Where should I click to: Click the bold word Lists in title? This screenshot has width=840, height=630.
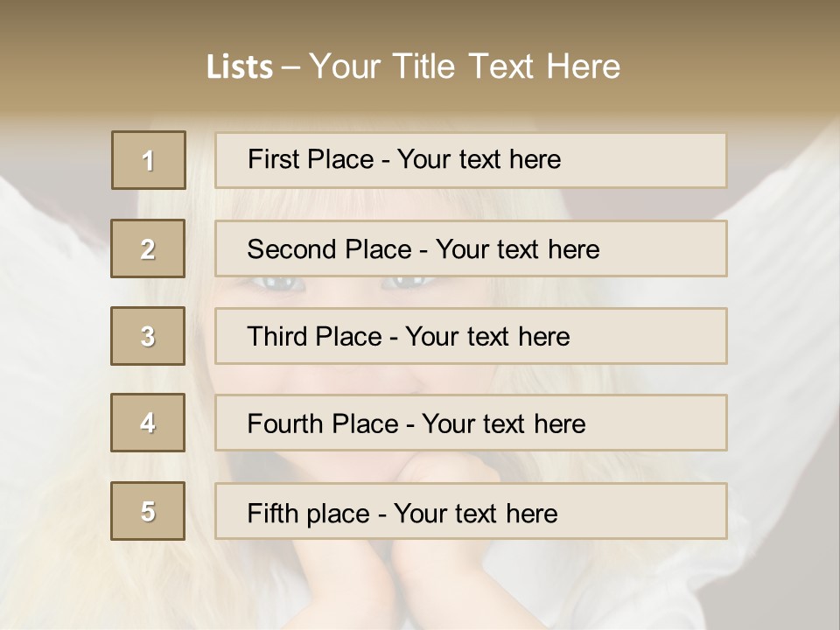pos(240,67)
